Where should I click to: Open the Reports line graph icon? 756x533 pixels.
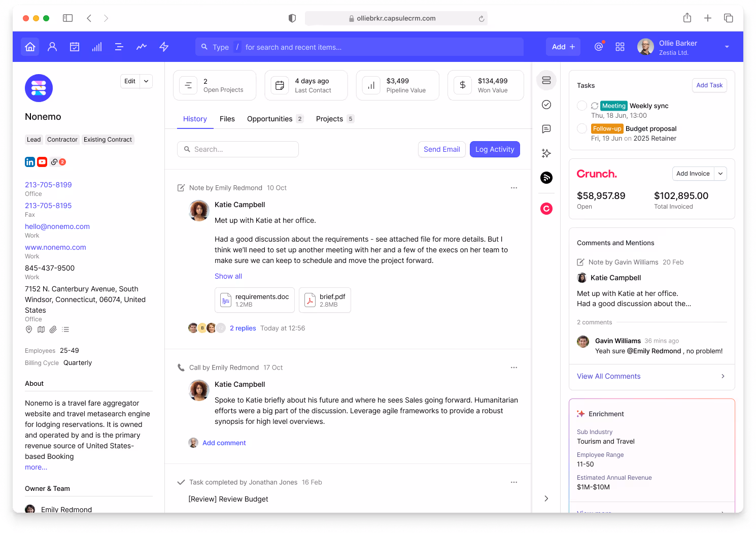142,47
